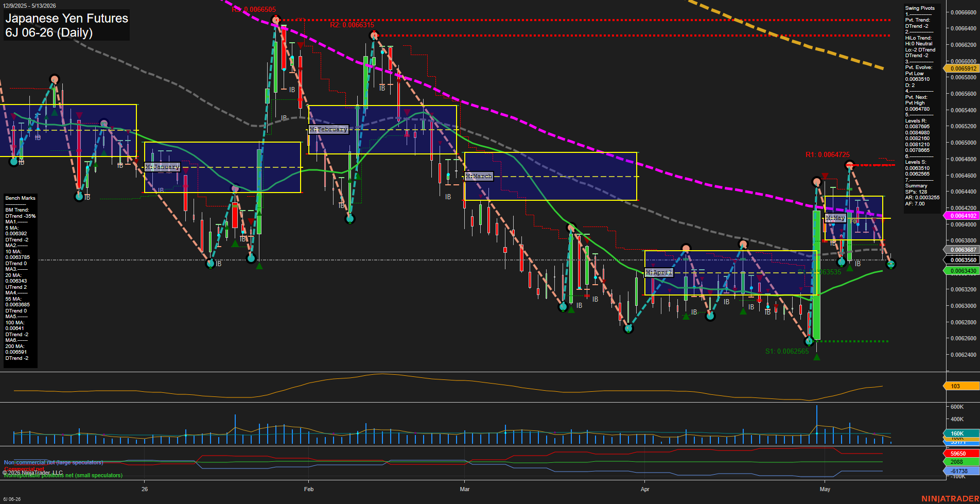The width and height of the screenshot is (980, 504).
Task: Click the 200 MA value 0.006591
Action: 16,352
